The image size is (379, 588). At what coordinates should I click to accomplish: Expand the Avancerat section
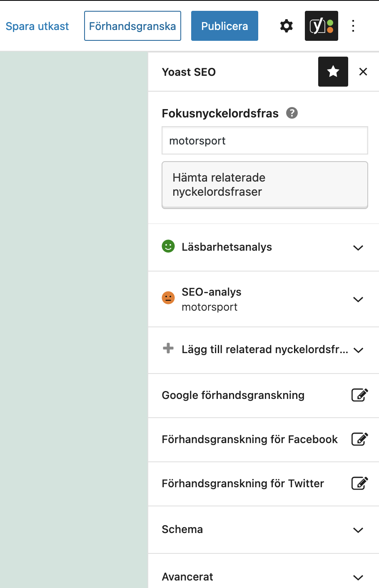point(357,577)
